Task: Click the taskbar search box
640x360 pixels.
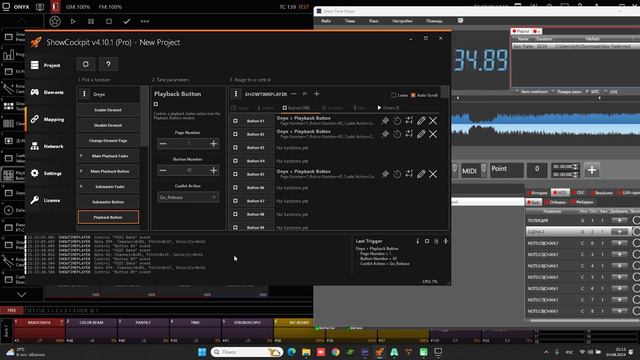Action: (x=247, y=352)
